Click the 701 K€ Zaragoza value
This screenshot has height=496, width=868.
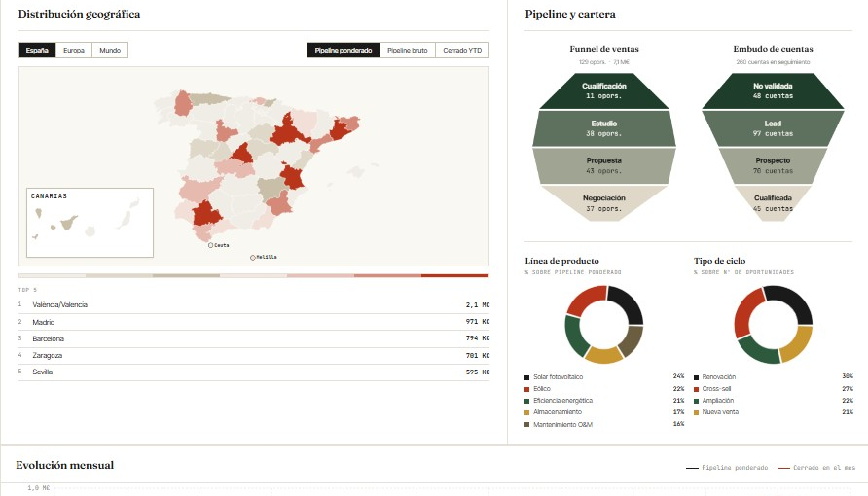pos(478,356)
